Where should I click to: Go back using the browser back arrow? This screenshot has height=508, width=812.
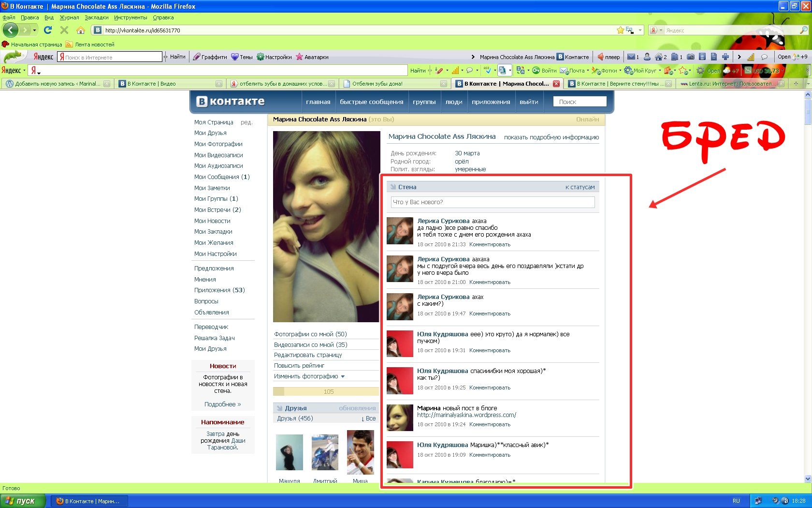click(11, 30)
